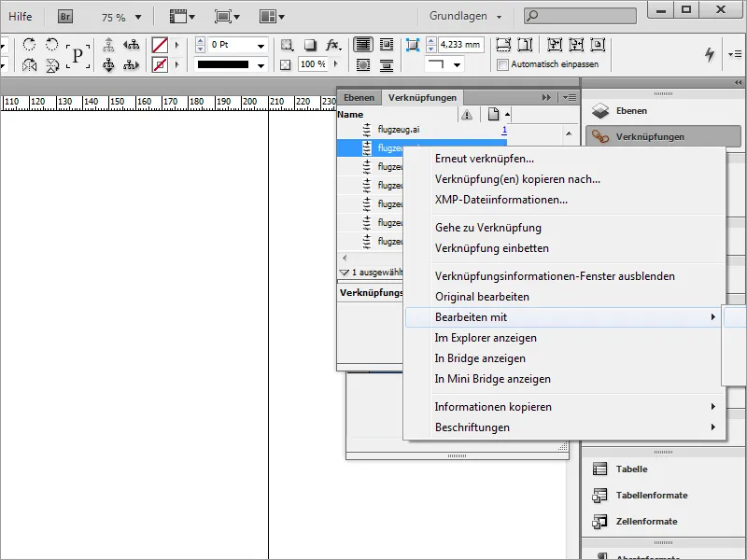Click the corner options frame icon
The image size is (747, 560).
coord(413,45)
